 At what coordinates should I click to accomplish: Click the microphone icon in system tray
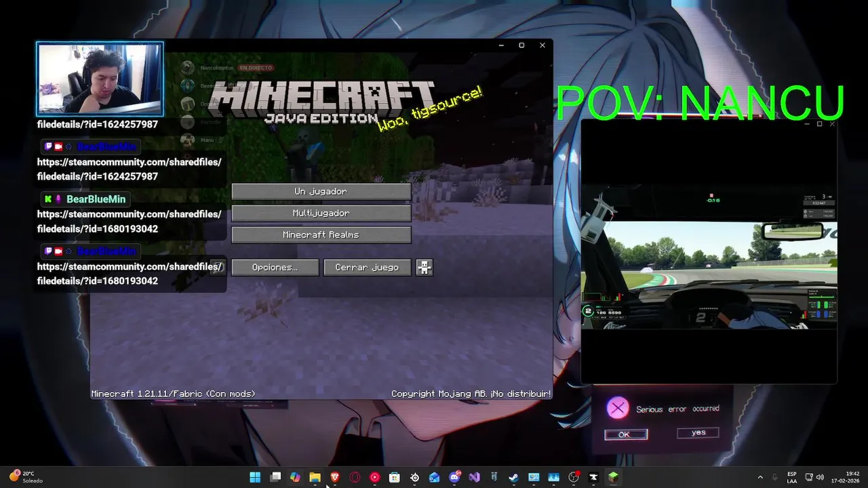point(774,477)
